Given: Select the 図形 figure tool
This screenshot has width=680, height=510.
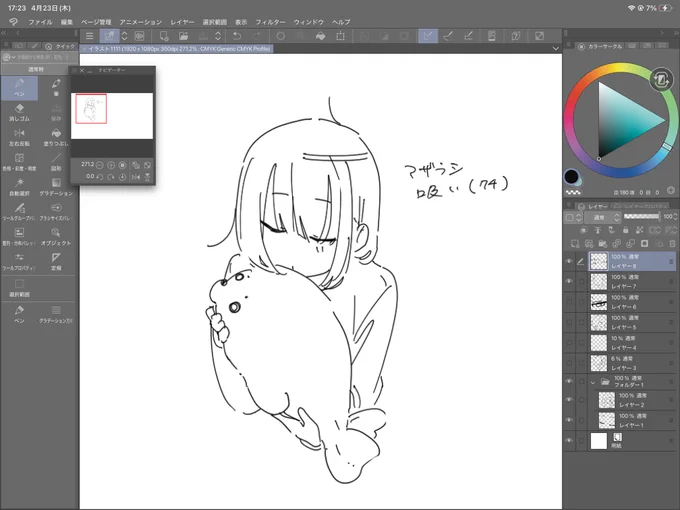Looking at the screenshot, I should pyautogui.click(x=56, y=163).
